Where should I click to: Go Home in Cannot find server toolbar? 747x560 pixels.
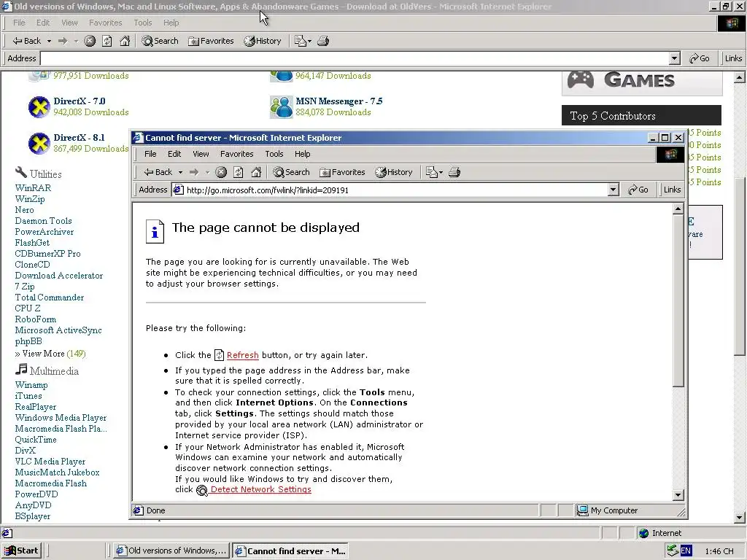[x=256, y=172]
